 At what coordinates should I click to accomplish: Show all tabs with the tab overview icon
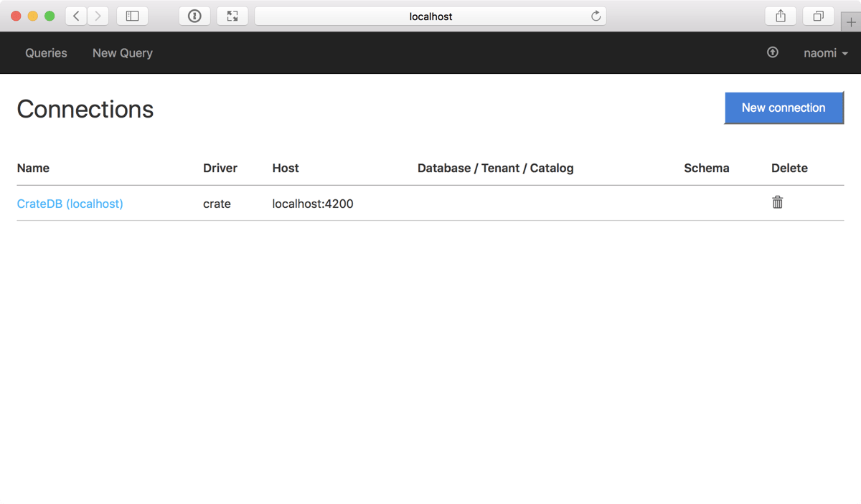pos(818,16)
